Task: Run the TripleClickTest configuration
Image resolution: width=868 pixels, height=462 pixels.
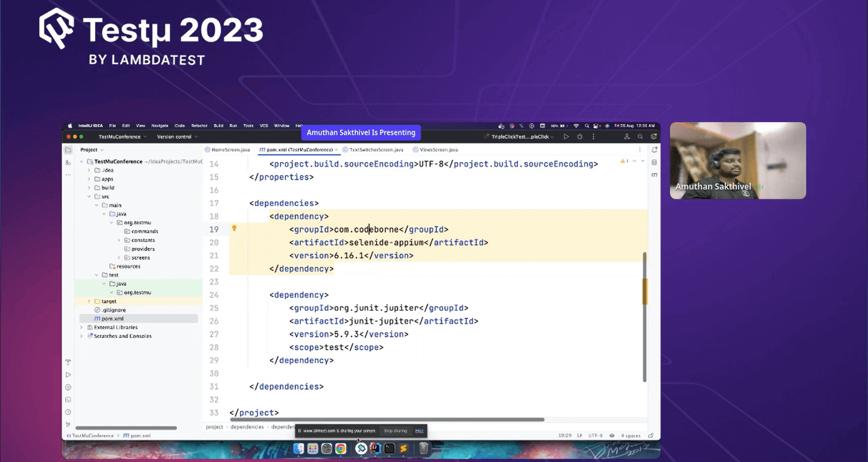Action: click(566, 137)
